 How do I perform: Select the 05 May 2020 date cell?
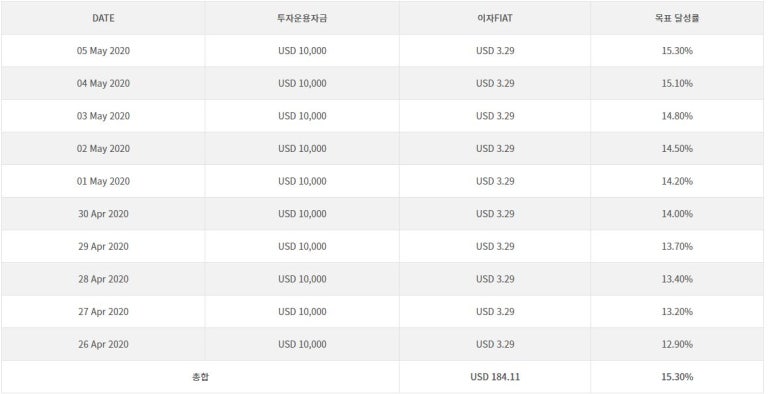103,51
